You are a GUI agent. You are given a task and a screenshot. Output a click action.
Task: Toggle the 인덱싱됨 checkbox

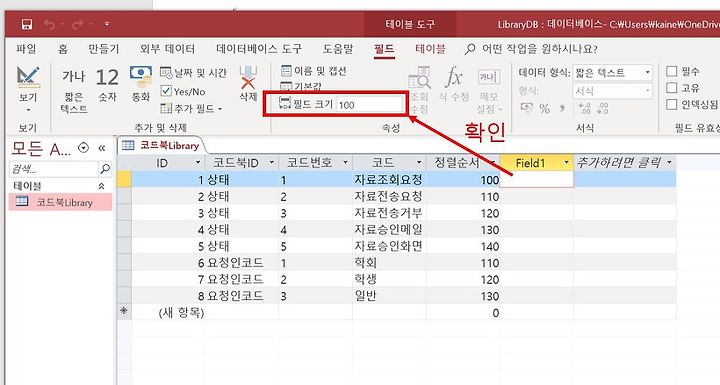tap(672, 105)
